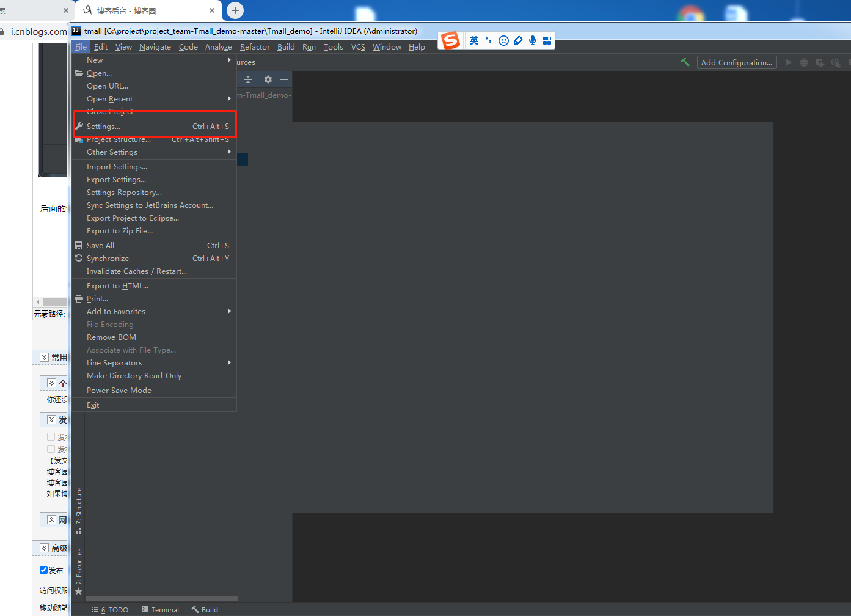This screenshot has height=616, width=851.
Task: Open the project panel gear options
Action: (x=268, y=79)
